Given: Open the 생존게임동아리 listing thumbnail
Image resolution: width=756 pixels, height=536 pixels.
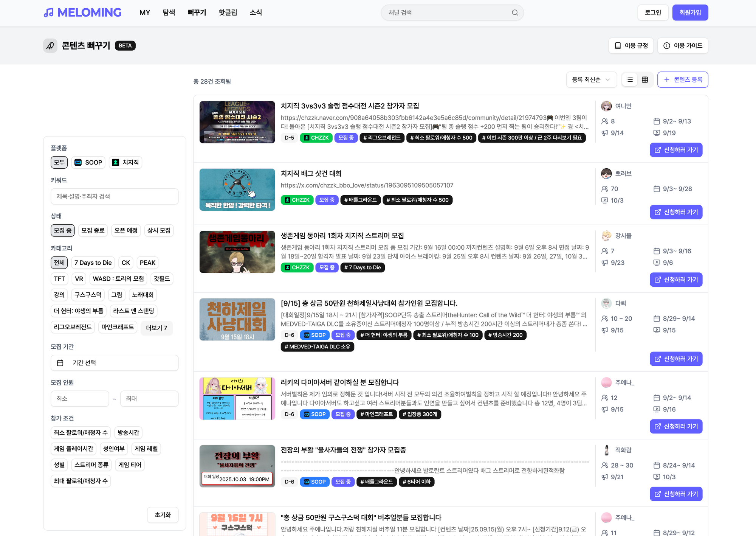Looking at the screenshot, I should click(237, 252).
